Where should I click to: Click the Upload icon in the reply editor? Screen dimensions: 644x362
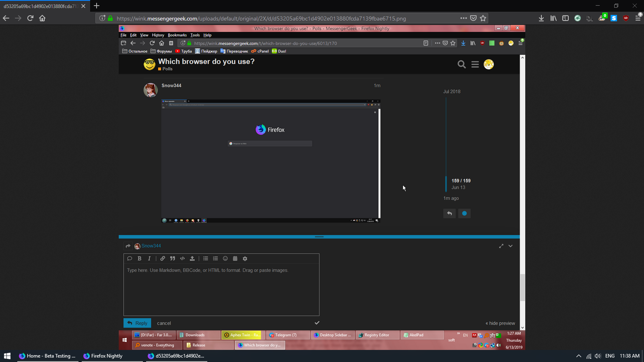[192, 259]
